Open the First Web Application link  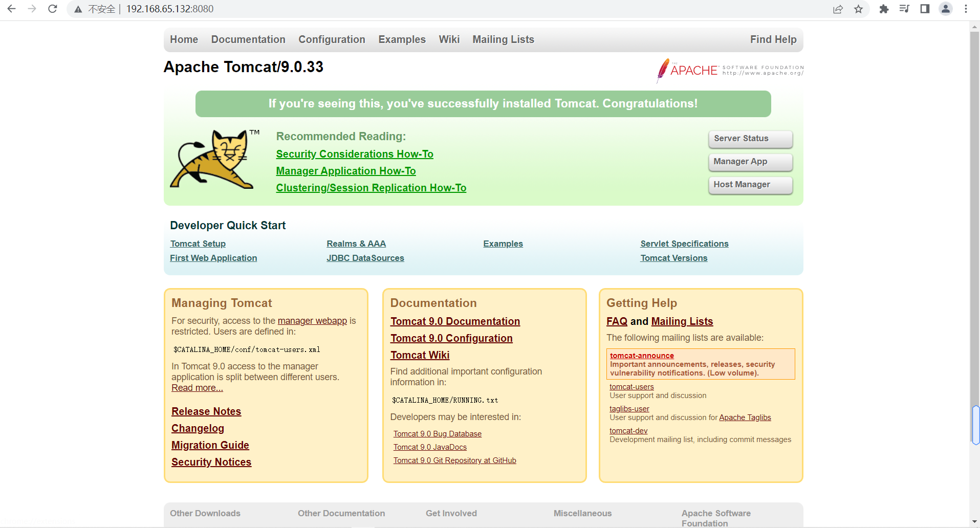(x=213, y=258)
